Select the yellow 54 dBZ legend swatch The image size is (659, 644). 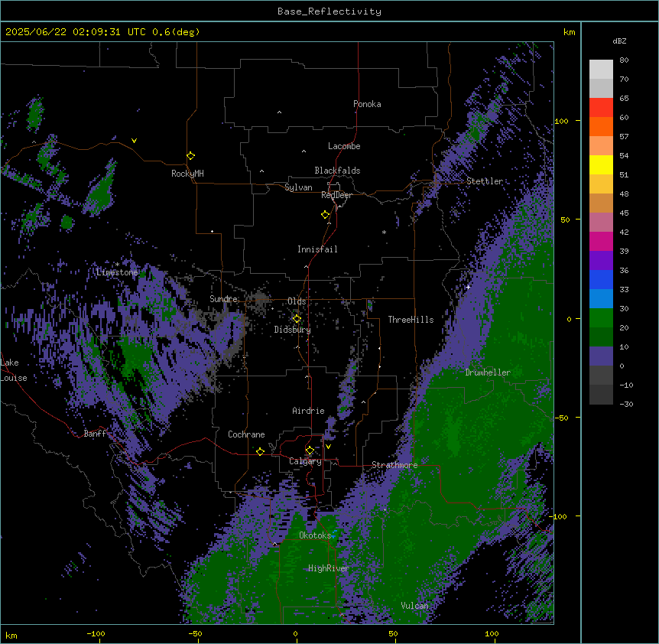601,164
